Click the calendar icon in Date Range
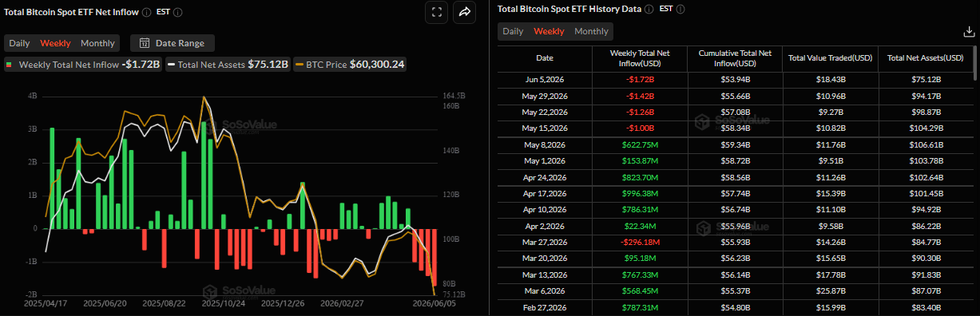Screen dimensions: 980x316 [x=145, y=43]
